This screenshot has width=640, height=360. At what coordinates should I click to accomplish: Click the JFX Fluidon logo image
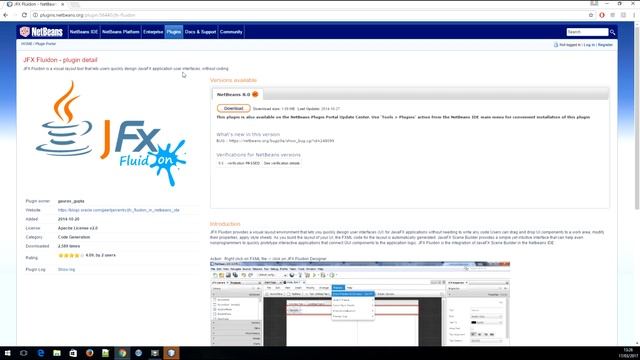pos(110,134)
